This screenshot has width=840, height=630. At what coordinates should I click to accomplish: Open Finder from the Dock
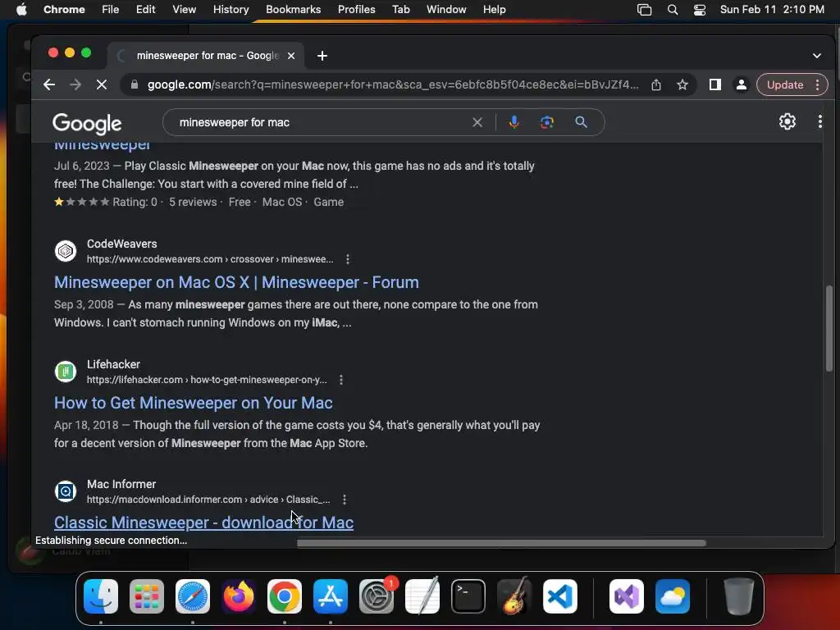101,596
